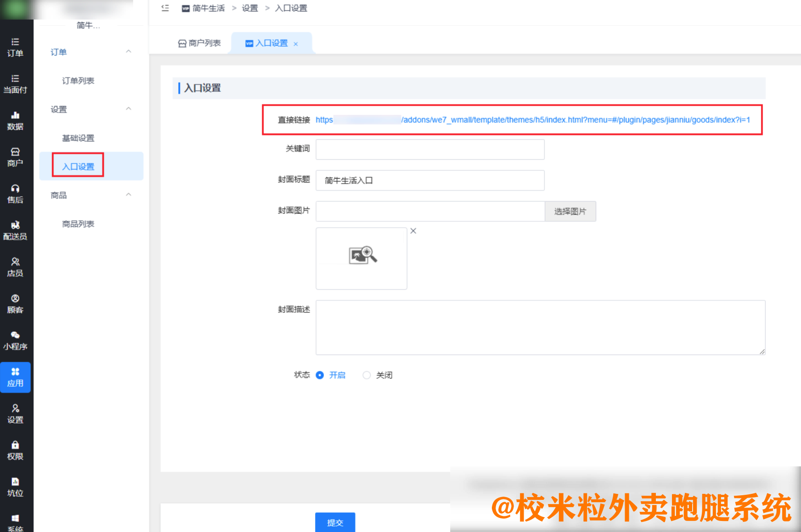Select the 配送员 courier icon
The image size is (801, 532).
(x=16, y=230)
